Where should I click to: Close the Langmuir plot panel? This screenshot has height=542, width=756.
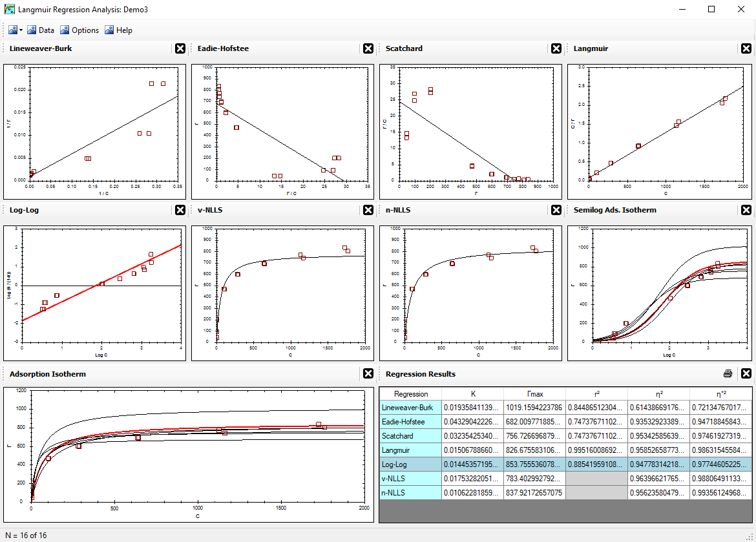click(x=746, y=48)
